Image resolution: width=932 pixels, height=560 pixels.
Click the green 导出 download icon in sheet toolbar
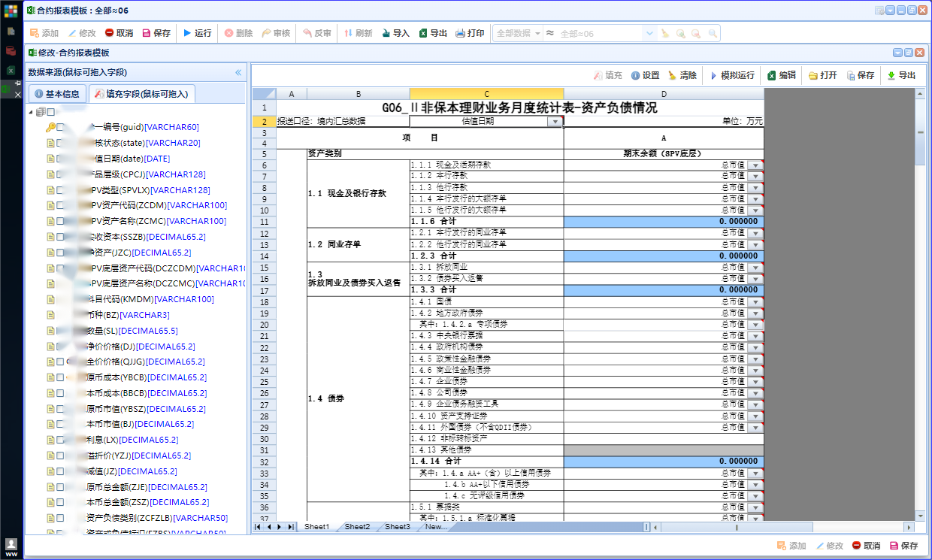pyautogui.click(x=891, y=75)
